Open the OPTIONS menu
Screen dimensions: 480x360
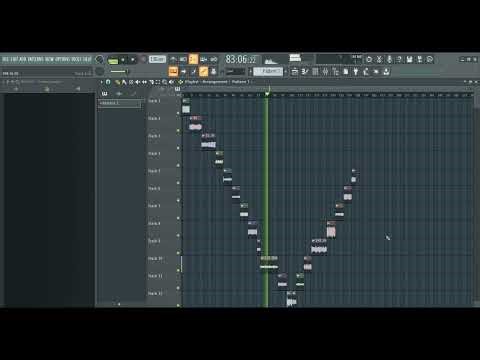(x=62, y=59)
